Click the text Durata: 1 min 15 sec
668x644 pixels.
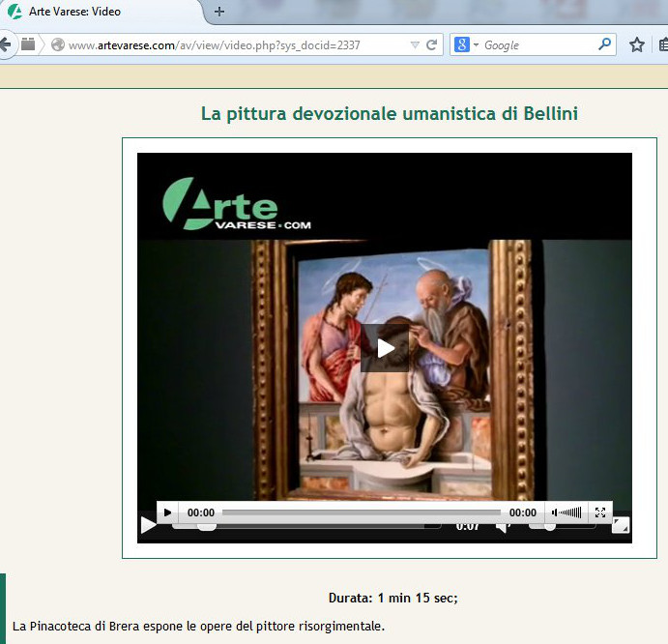(x=392, y=598)
